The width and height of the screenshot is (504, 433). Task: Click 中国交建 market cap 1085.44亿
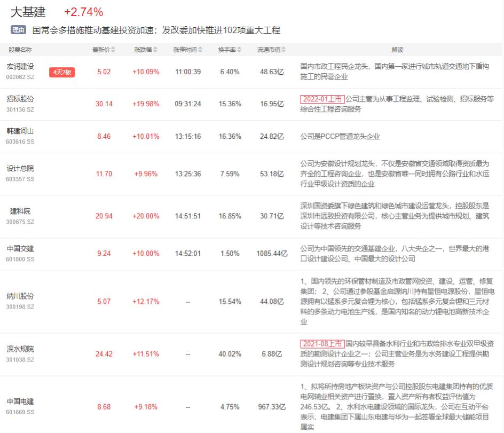272,254
